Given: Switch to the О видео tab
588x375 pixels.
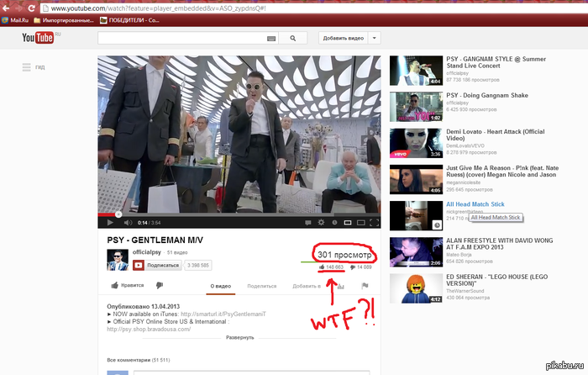Looking at the screenshot, I should [222, 286].
